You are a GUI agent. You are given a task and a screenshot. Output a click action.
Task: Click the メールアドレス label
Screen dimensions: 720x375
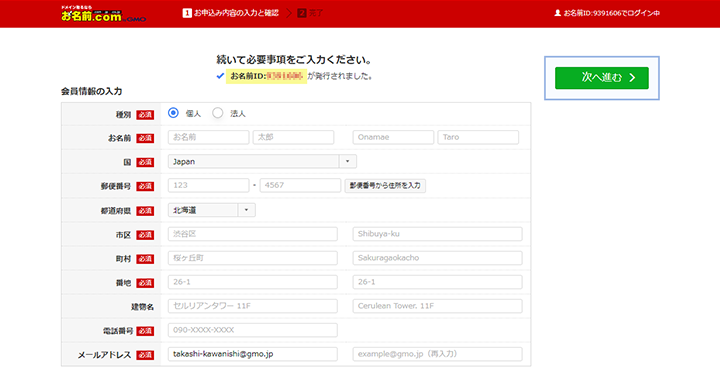point(104,355)
